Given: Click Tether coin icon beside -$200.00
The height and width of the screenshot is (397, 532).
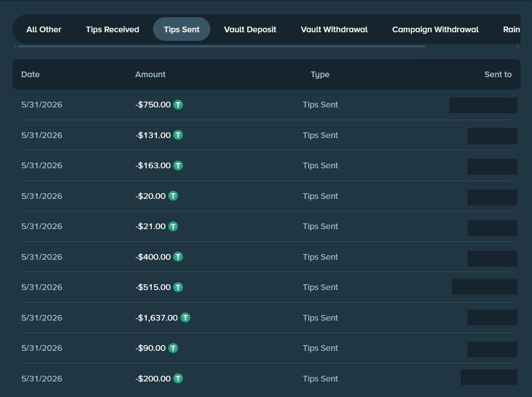Looking at the screenshot, I should (x=178, y=378).
